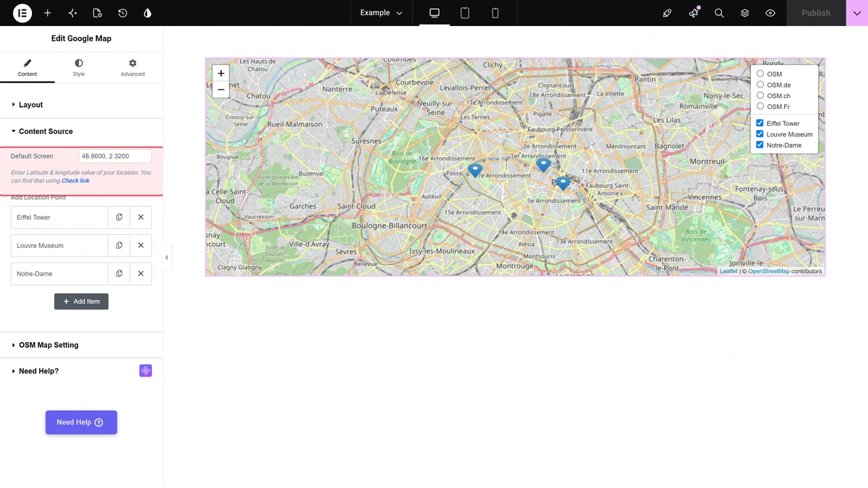Duplicate the Notre-Dame item

[x=119, y=273]
